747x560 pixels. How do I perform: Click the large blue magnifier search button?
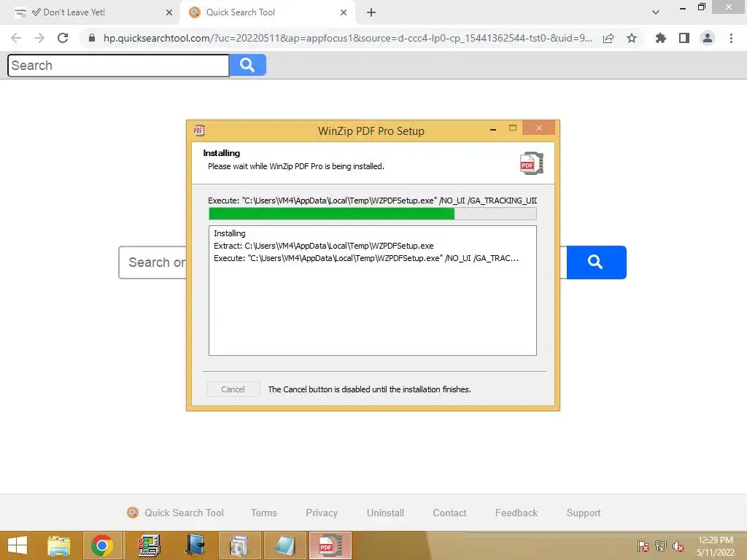click(x=596, y=262)
